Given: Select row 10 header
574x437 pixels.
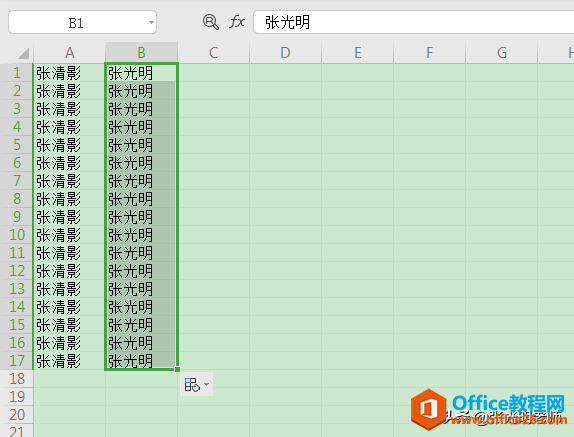Looking at the screenshot, I should [x=17, y=235].
